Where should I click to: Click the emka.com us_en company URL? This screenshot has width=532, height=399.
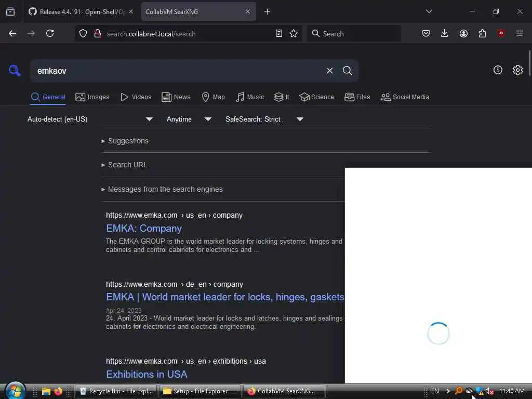coord(174,215)
